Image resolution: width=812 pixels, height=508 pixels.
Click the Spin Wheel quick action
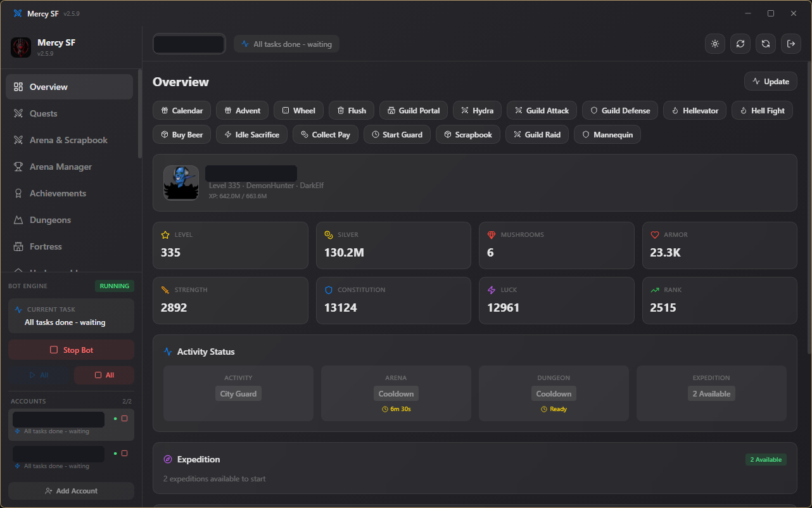coord(298,110)
